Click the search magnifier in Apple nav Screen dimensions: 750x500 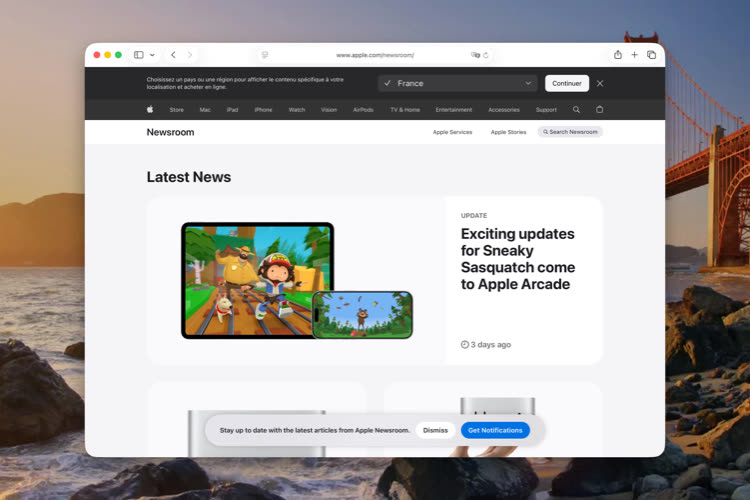[x=576, y=110]
